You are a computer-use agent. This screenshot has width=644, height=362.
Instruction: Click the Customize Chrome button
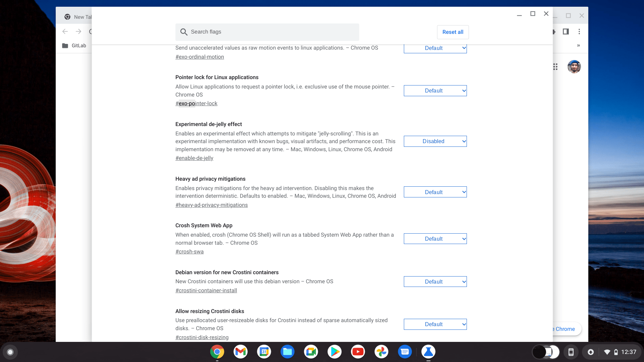click(x=567, y=329)
